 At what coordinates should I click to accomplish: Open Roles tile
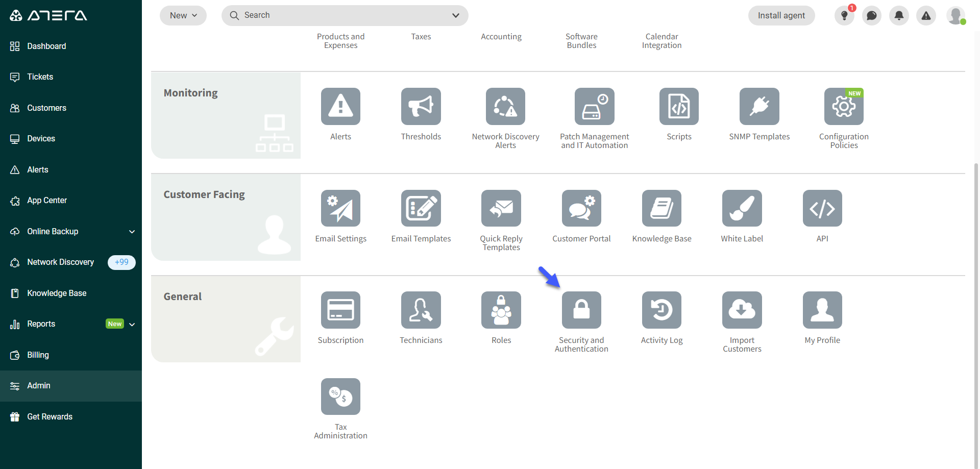(501, 310)
